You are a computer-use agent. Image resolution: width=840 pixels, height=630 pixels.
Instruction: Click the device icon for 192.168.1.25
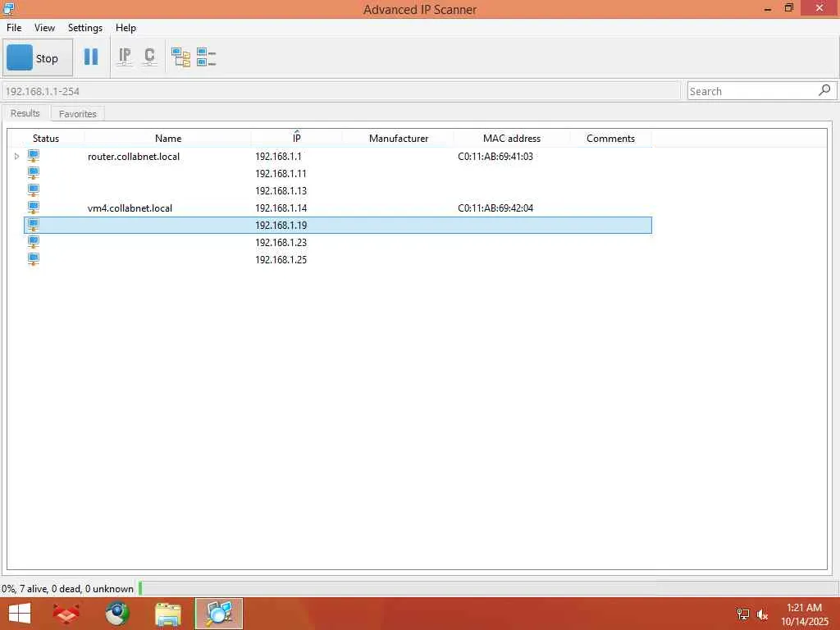pyautogui.click(x=33, y=259)
